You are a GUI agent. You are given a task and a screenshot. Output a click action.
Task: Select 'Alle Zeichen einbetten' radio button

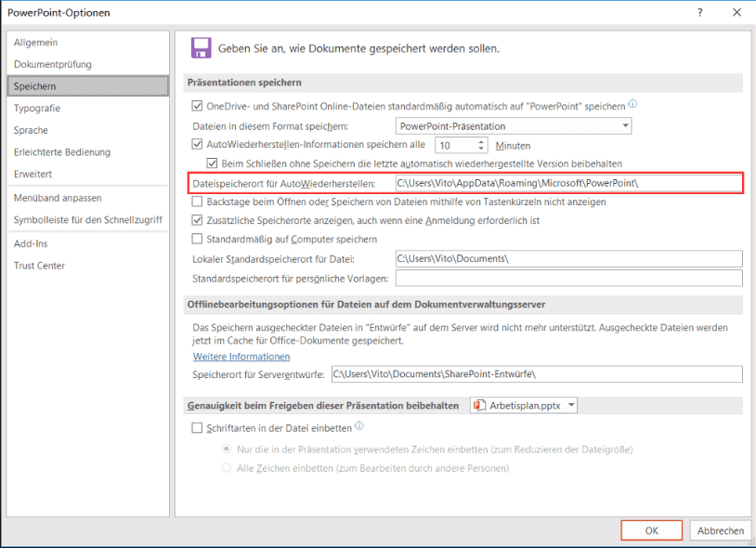[226, 467]
